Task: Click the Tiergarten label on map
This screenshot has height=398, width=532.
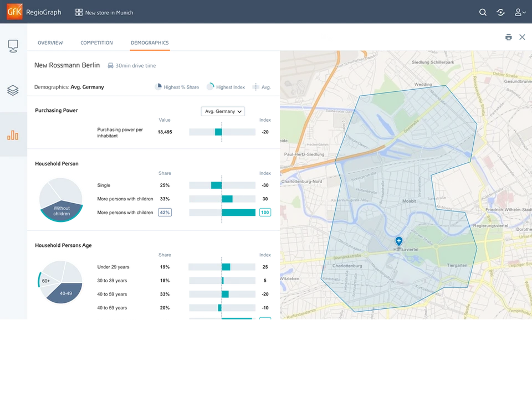Action: [x=457, y=266]
